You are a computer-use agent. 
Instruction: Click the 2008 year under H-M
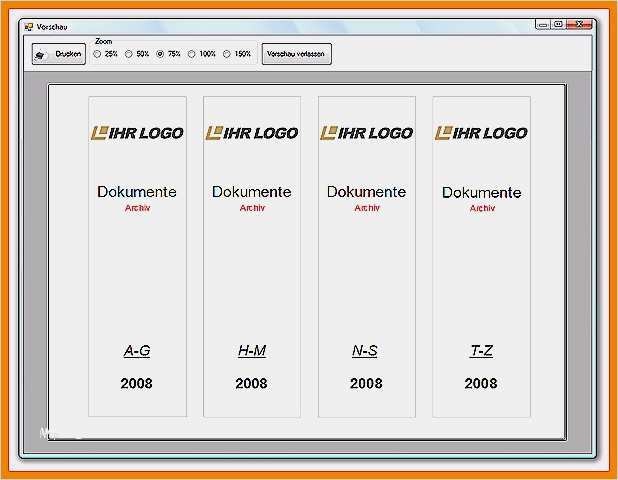(251, 383)
